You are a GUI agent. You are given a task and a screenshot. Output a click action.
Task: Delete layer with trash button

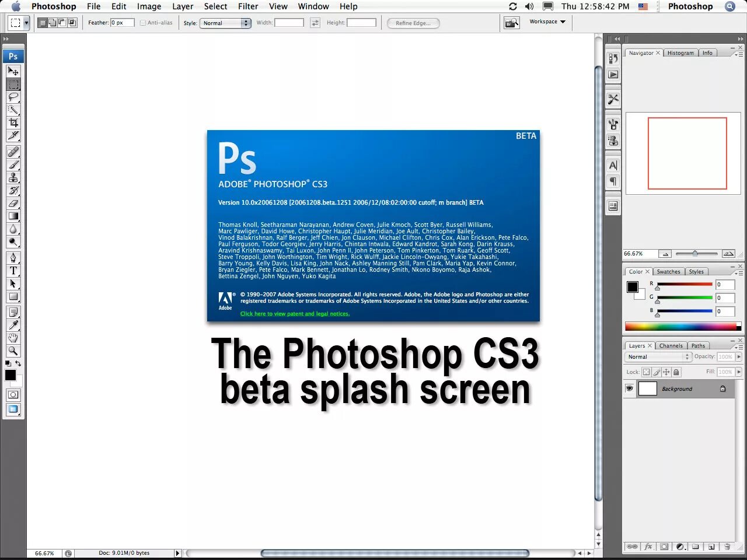[x=727, y=547]
